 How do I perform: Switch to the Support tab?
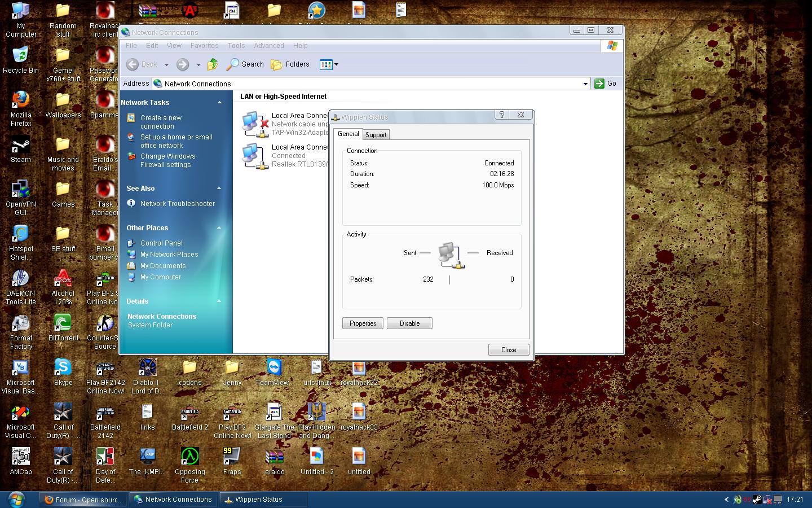point(376,135)
